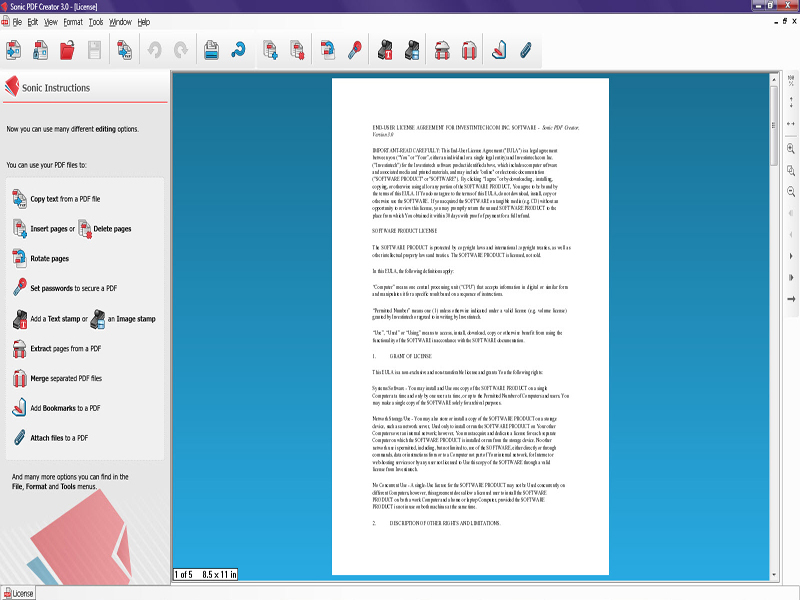Open the File menu
The image size is (800, 600).
[x=17, y=22]
